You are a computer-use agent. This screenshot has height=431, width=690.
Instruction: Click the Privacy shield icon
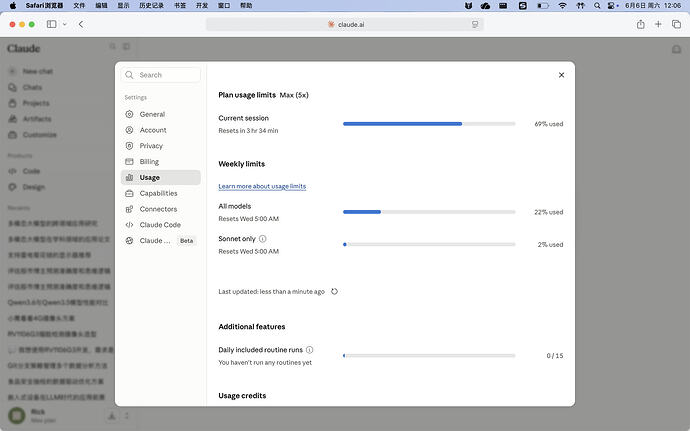click(x=129, y=146)
